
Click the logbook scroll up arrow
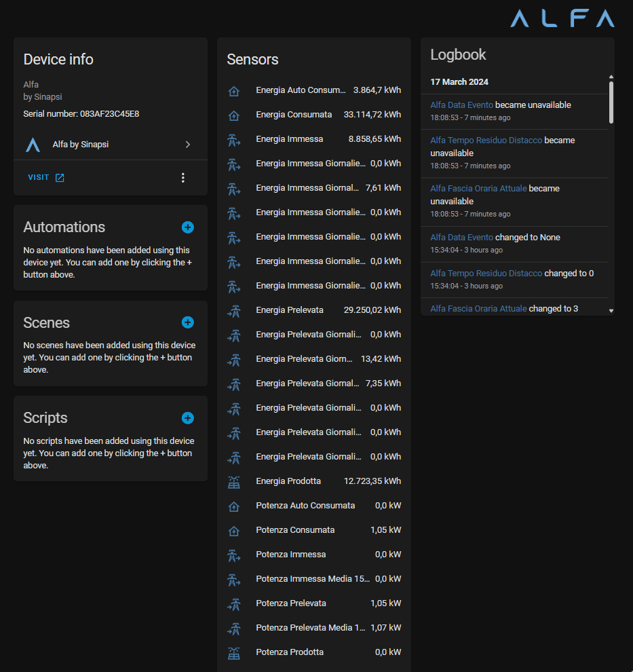(x=611, y=77)
